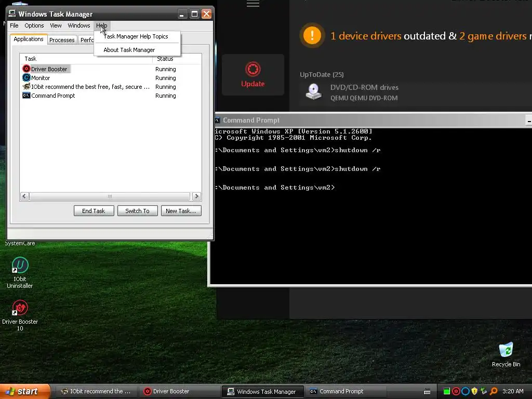The height and width of the screenshot is (399, 532).
Task: Select the 'IObit recommend the best free' task text
Action: point(90,87)
